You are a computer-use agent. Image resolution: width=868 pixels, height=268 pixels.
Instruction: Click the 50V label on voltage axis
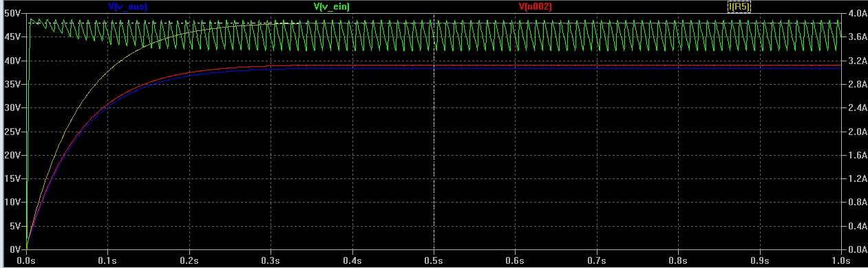(x=13, y=13)
